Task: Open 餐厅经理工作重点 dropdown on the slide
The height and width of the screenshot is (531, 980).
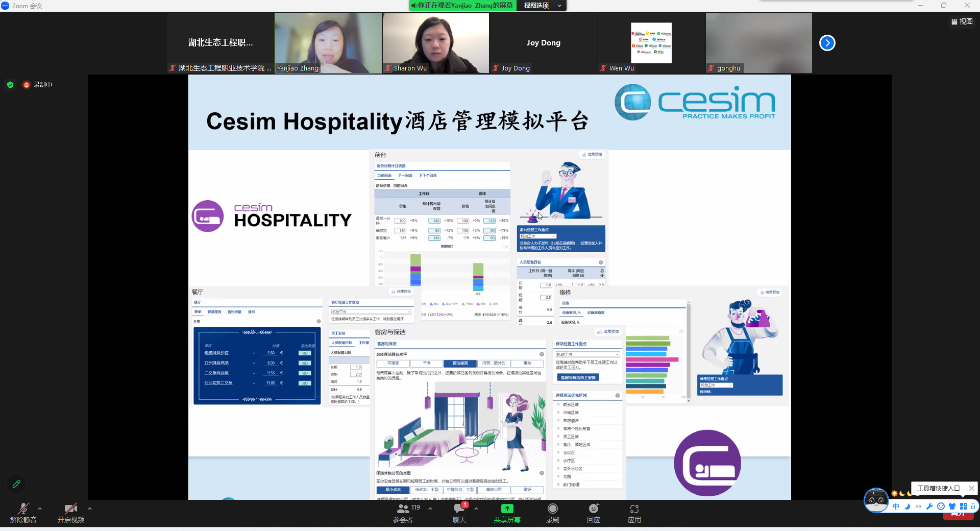Action: [371, 312]
